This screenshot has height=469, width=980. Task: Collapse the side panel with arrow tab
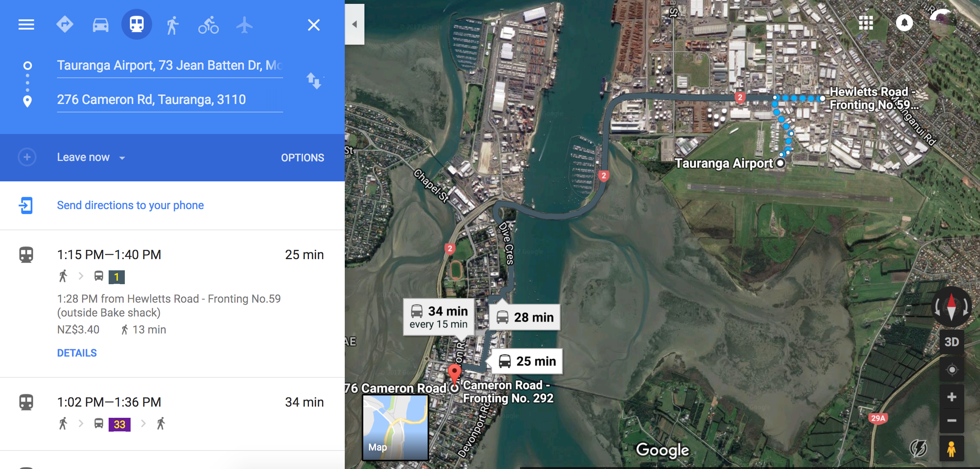(354, 24)
